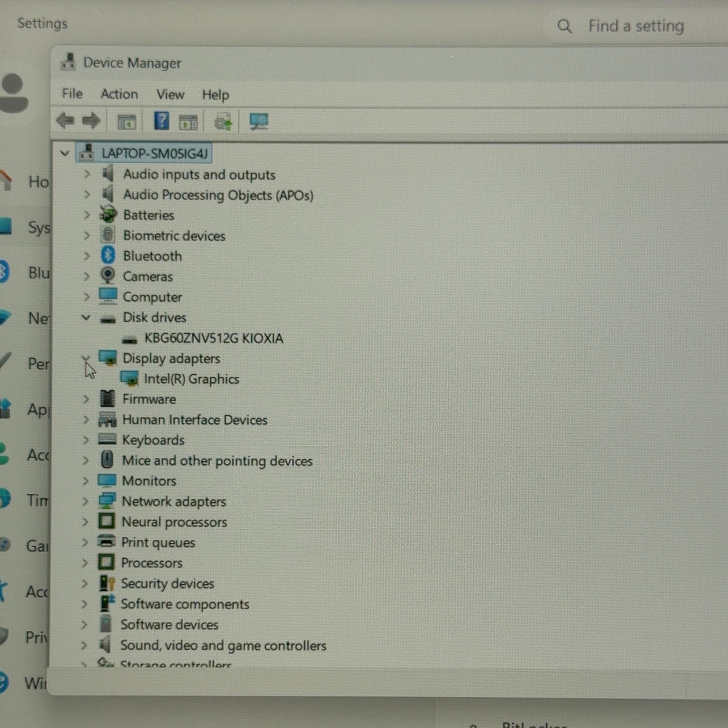
Task: Expand the Network adapters chevron
Action: coord(85,502)
